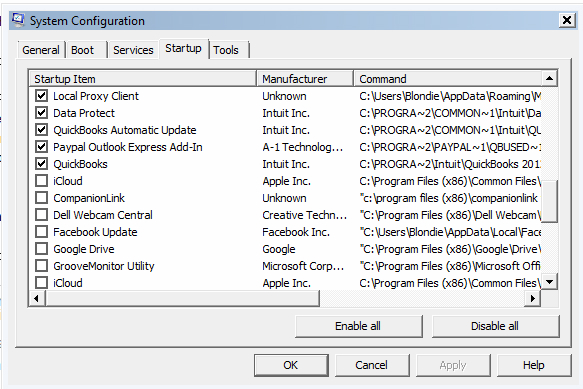Sort by Startup Item column header
Screen dimensions: 583x389
tap(143, 79)
